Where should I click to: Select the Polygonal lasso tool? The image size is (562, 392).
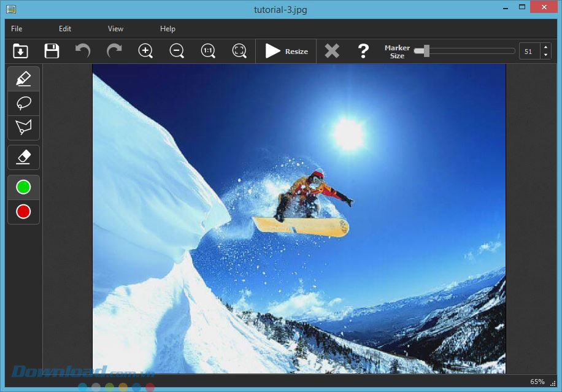pyautogui.click(x=24, y=128)
